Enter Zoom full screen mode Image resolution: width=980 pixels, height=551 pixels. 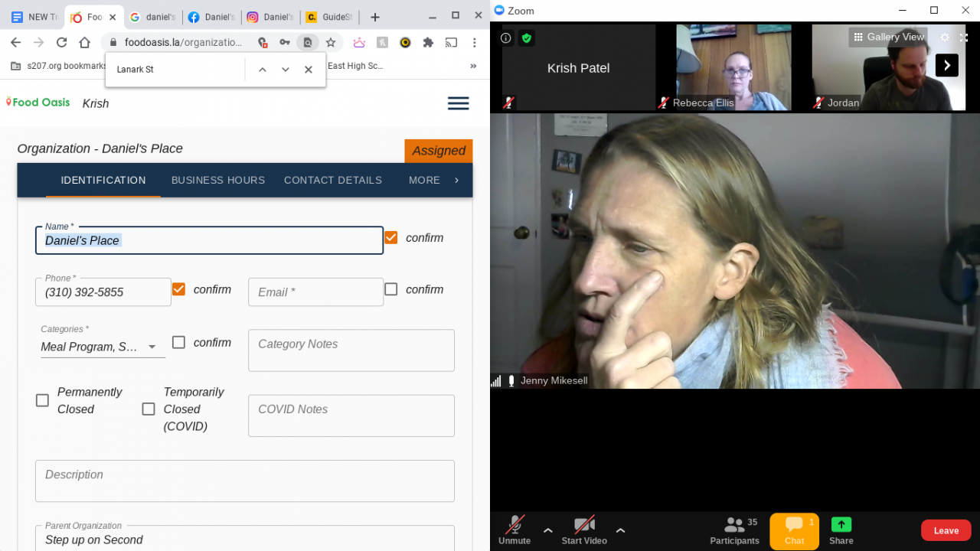[964, 37]
